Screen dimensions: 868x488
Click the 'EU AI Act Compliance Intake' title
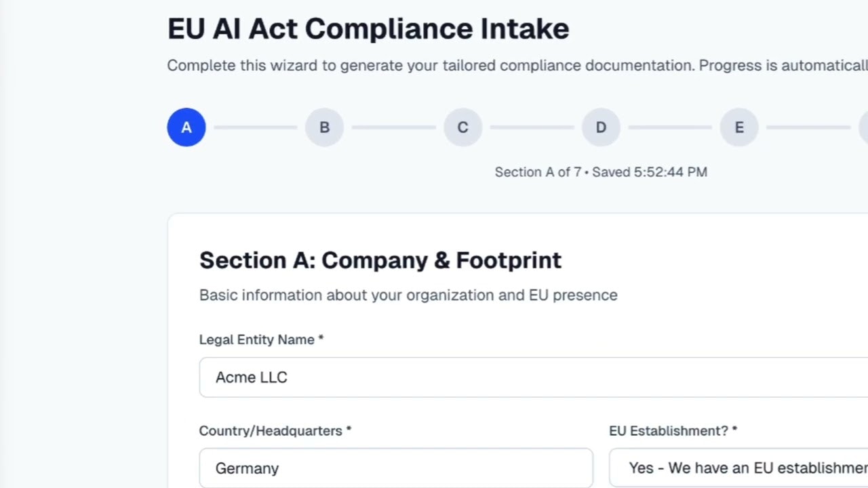(368, 29)
